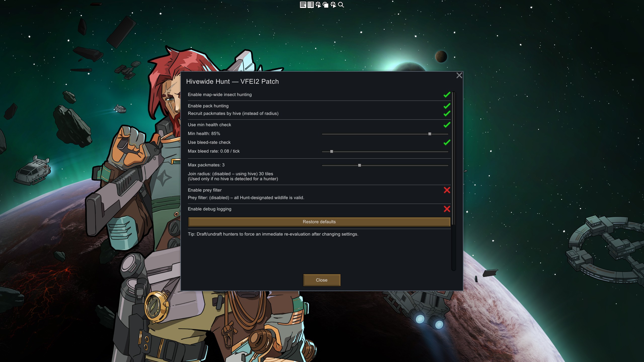Click the 'Tip: Draft/undraft hunters' text
The height and width of the screenshot is (362, 644).
coord(273,234)
